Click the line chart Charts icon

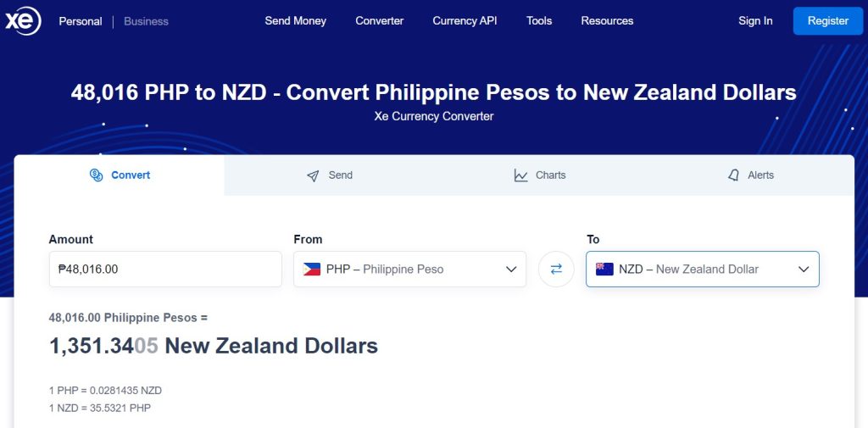[521, 175]
